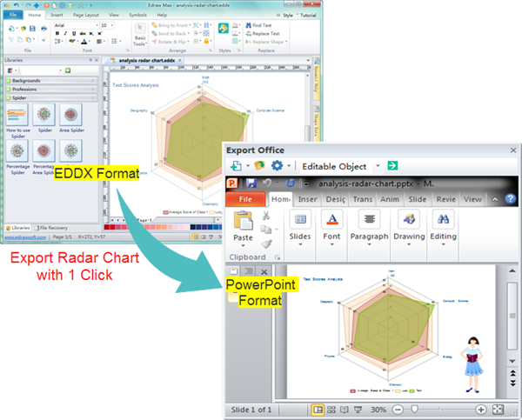522x420 pixels.
Task: Click the PowerPoint Undo icon
Action: pos(267,183)
